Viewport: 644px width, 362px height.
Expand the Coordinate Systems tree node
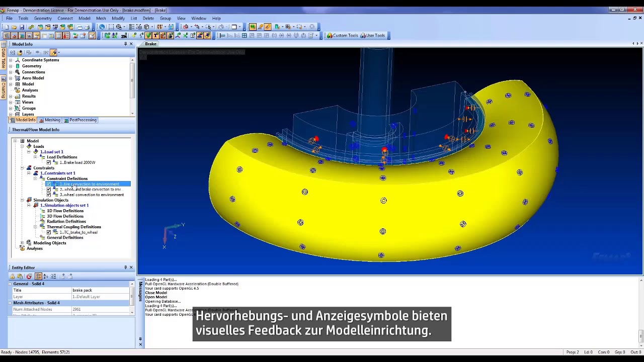point(11,60)
